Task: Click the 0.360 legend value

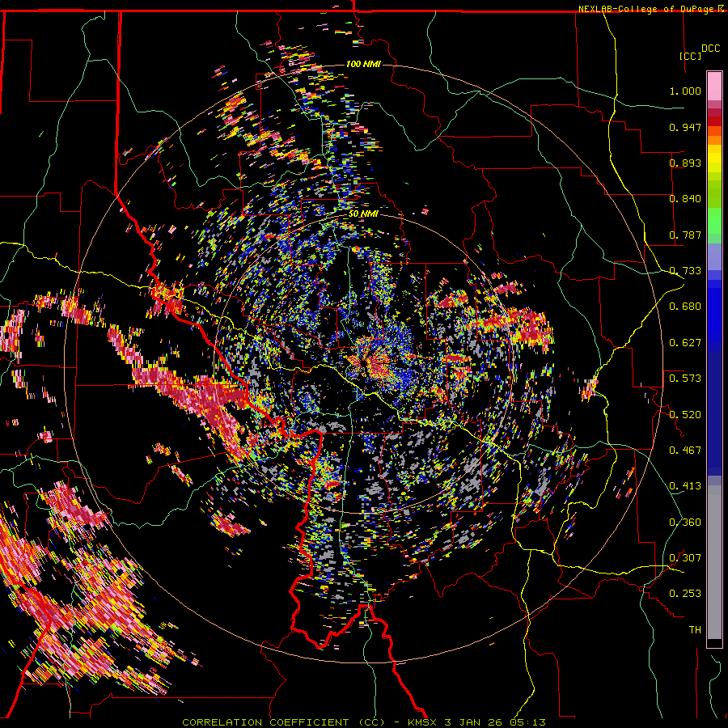Action: pyautogui.click(x=685, y=523)
